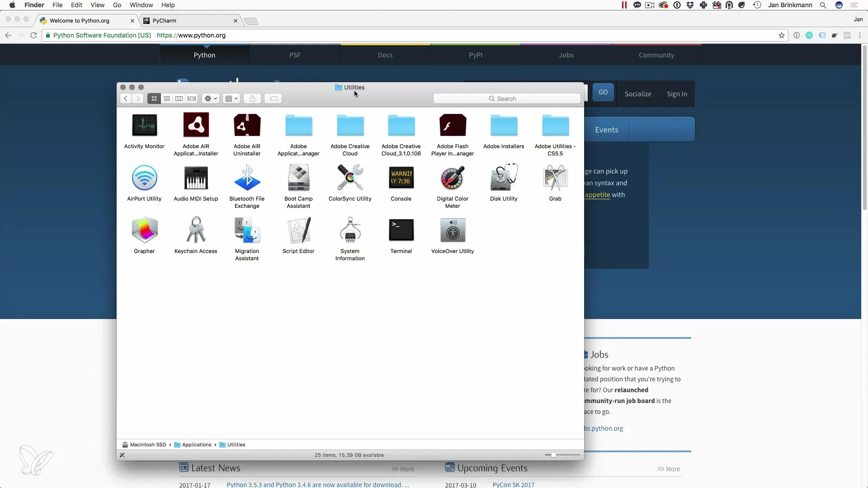Select VoiceOver Utility icon

tap(453, 230)
